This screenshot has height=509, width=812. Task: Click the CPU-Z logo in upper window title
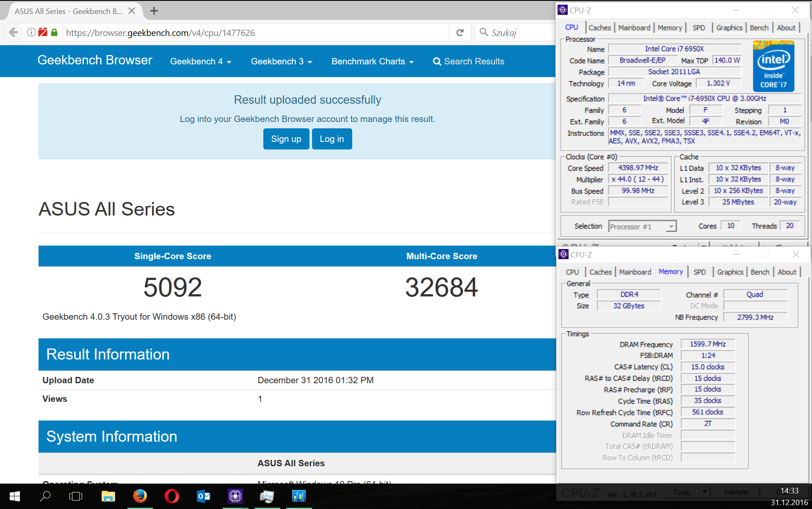(x=563, y=10)
